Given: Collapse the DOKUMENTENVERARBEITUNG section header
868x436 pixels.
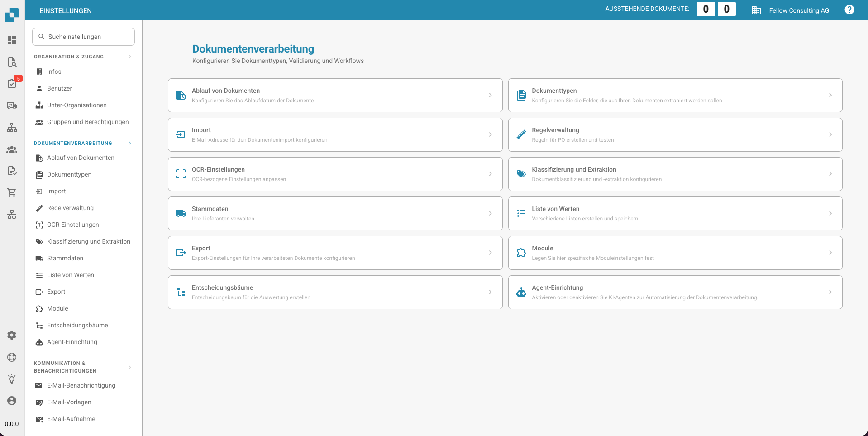Looking at the screenshot, I should tap(130, 143).
